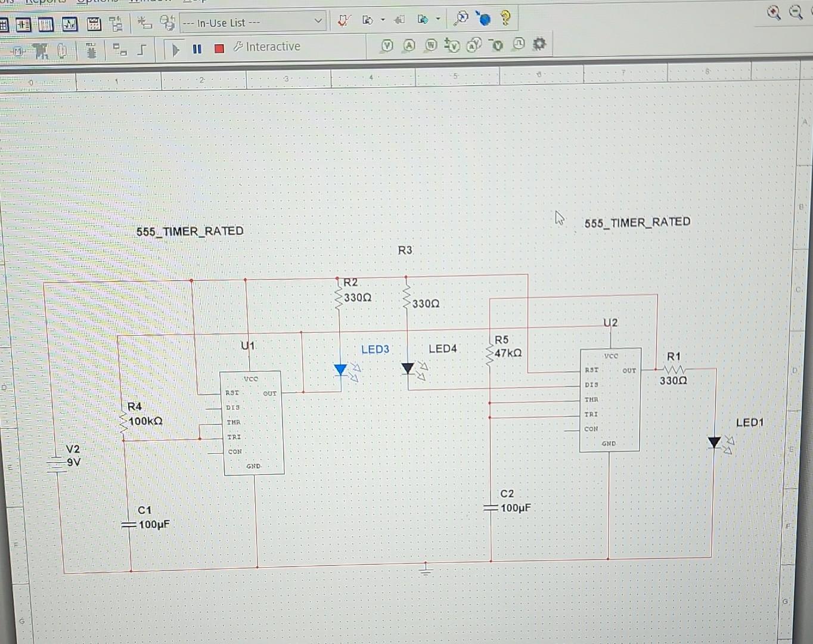The width and height of the screenshot is (813, 644).
Task: Select the blue LED3 diode
Action: (346, 371)
